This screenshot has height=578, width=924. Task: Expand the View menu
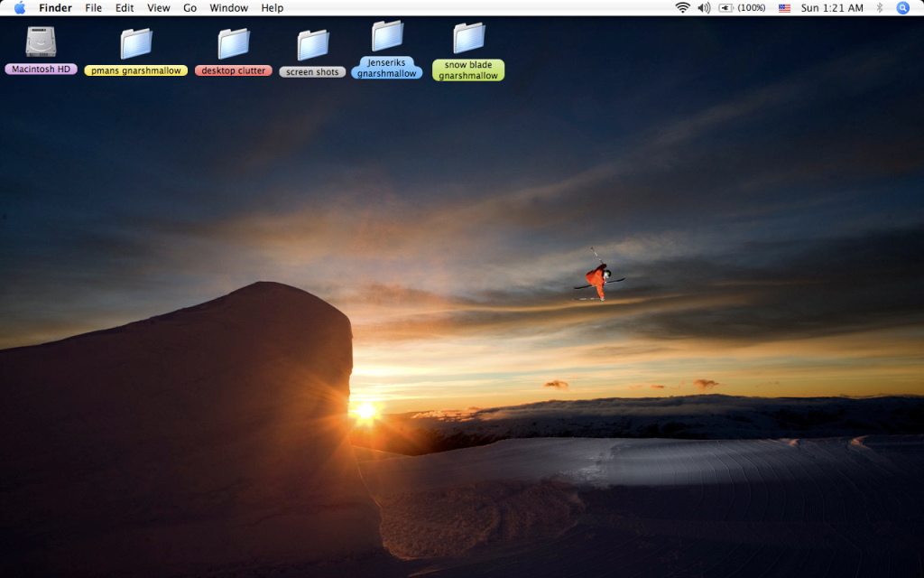(159, 8)
